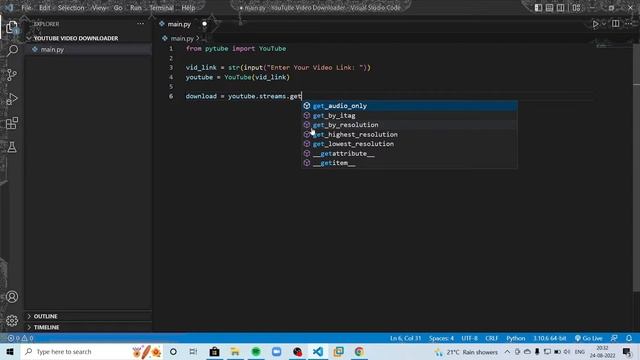Open the Explorer view in activity bar
This screenshot has height=360, width=640.
(x=12, y=27)
